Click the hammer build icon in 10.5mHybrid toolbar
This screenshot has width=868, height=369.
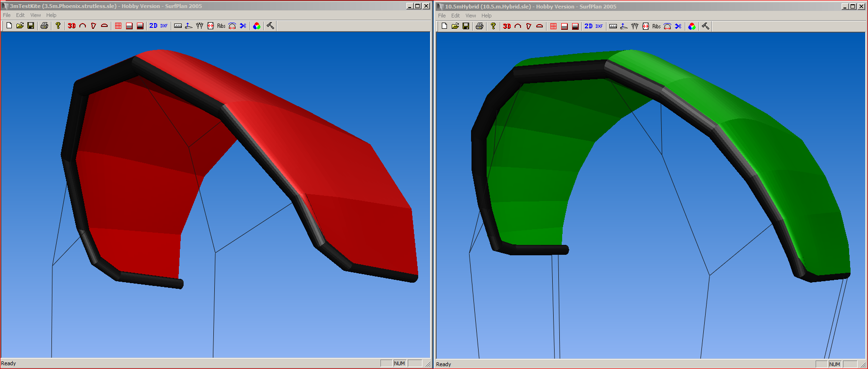[705, 26]
